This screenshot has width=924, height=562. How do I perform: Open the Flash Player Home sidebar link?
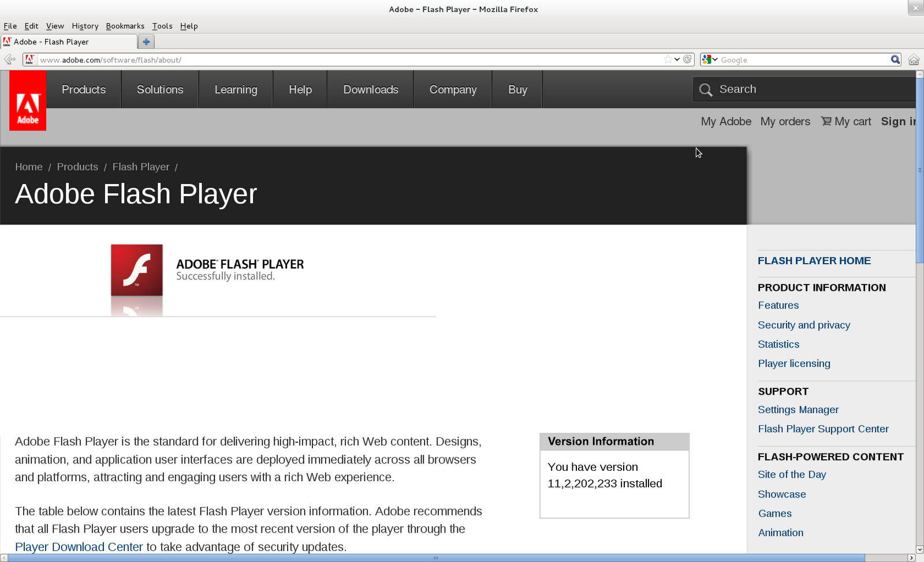point(814,261)
